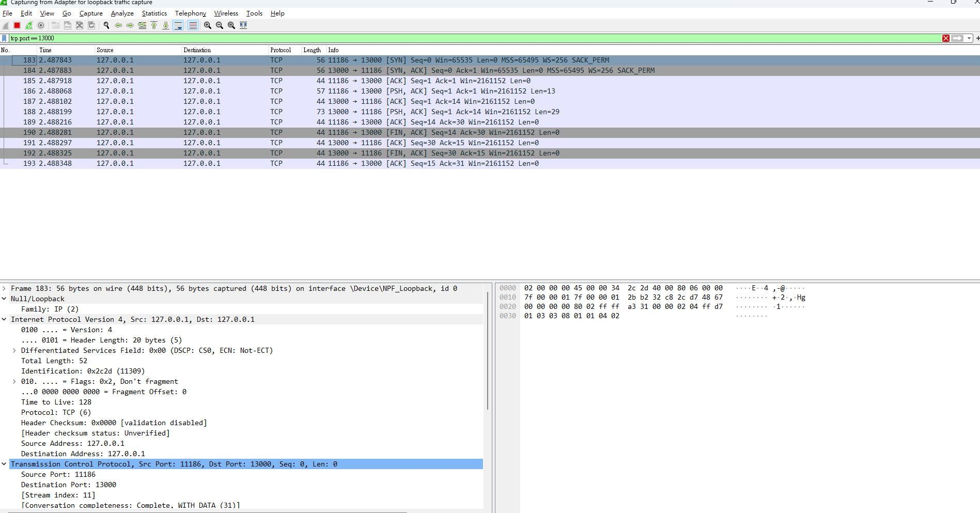Expand the Differentiated Services Field item

pyautogui.click(x=14, y=350)
